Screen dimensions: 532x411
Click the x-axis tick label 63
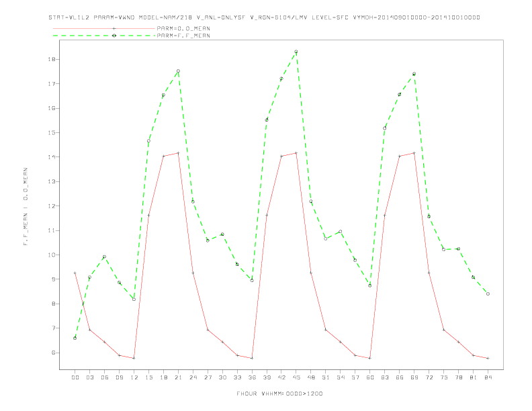click(385, 377)
